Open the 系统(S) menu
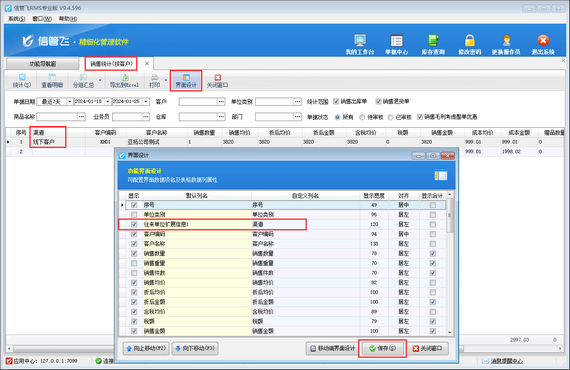 17,19
